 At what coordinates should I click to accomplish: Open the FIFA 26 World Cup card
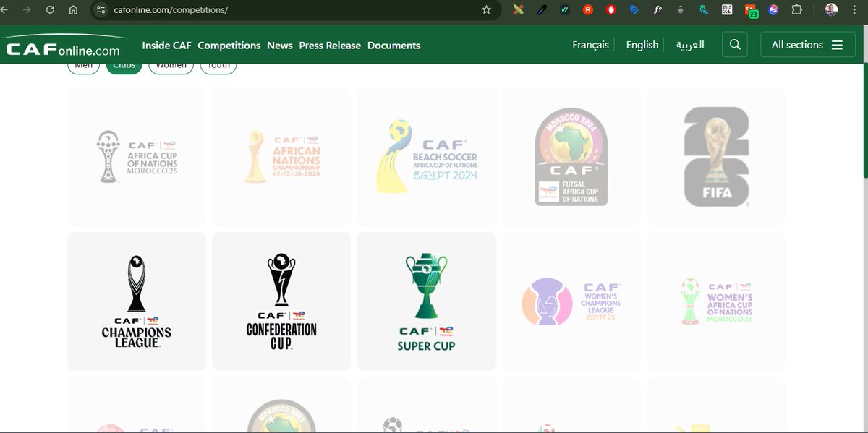tap(716, 157)
